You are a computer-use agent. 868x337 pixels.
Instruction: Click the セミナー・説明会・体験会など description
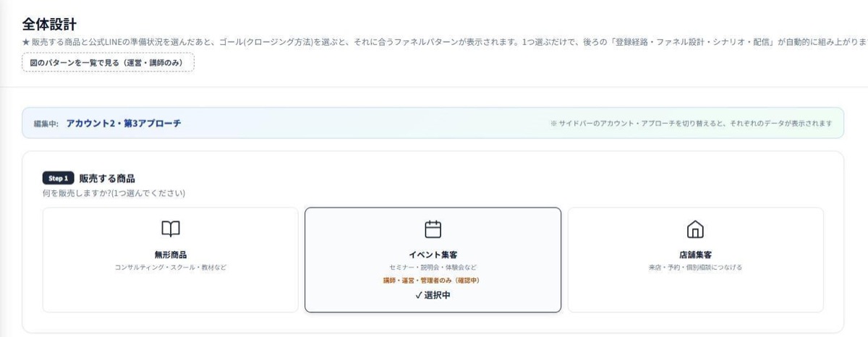(433, 268)
